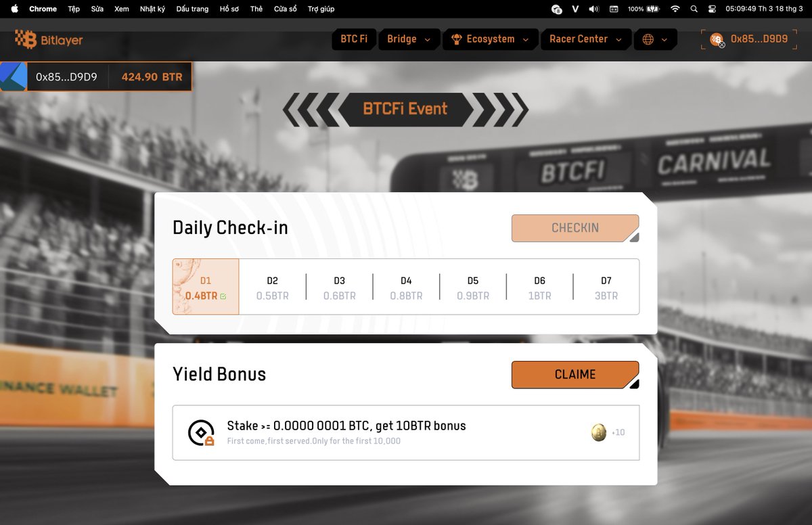Click wallet address beside BTR balance
Viewport: 812px width, 525px height.
click(66, 77)
